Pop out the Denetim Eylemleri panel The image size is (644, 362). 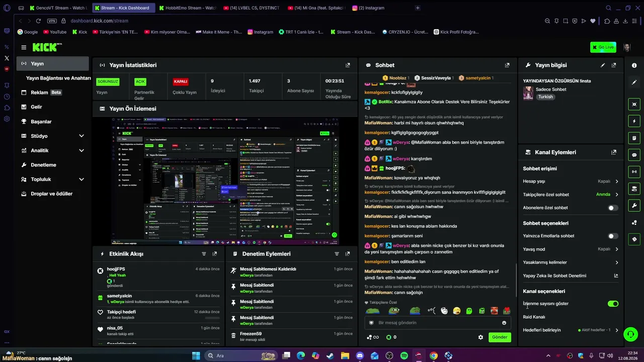pyautogui.click(x=348, y=254)
